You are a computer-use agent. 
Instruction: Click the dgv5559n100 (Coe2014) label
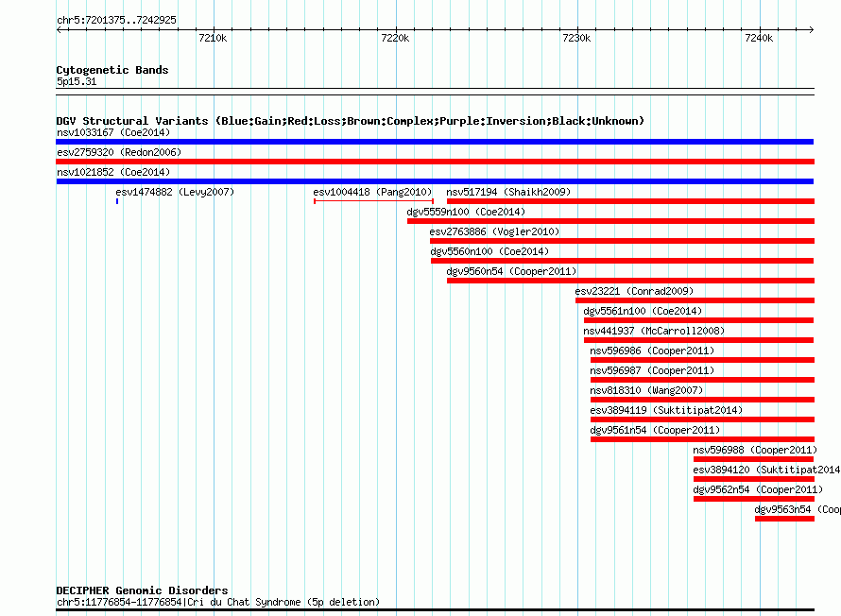pos(466,212)
